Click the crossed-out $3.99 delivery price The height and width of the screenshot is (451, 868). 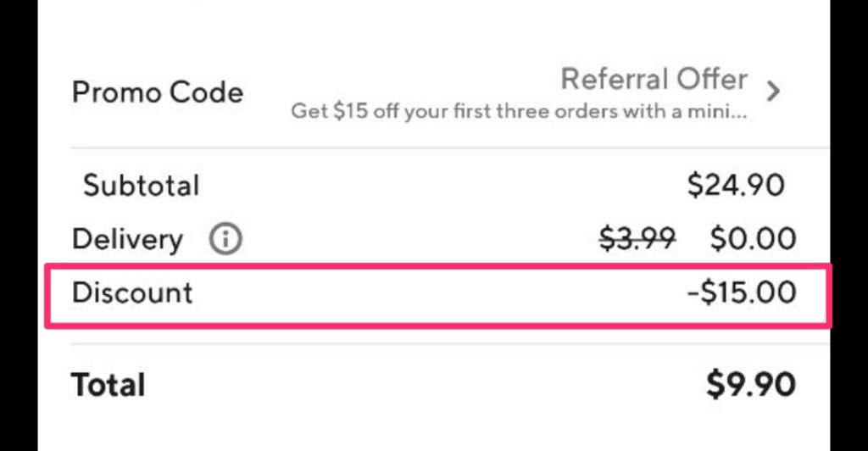click(x=637, y=239)
